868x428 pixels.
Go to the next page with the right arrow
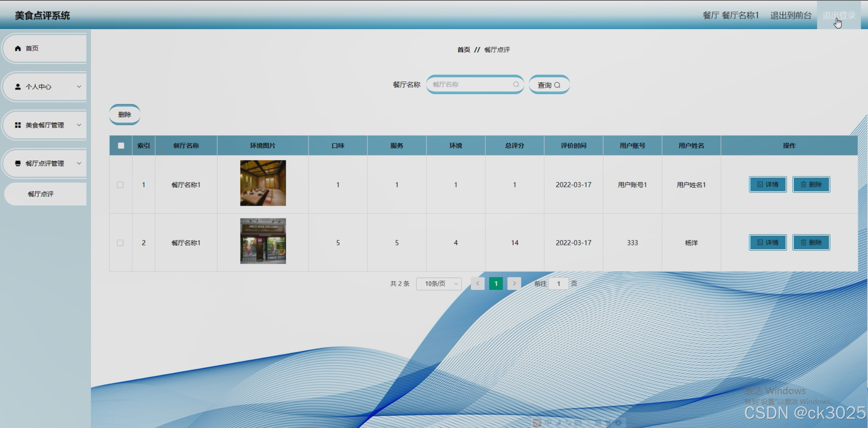pyautogui.click(x=514, y=283)
